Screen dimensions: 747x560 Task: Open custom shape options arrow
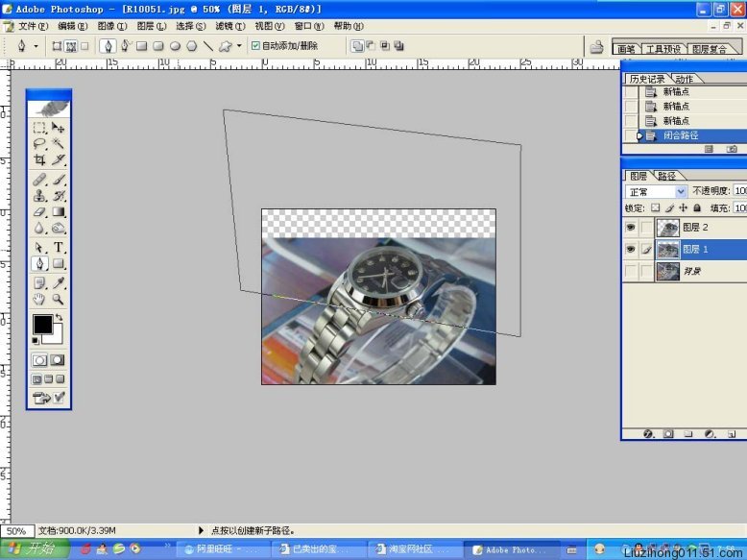point(239,46)
